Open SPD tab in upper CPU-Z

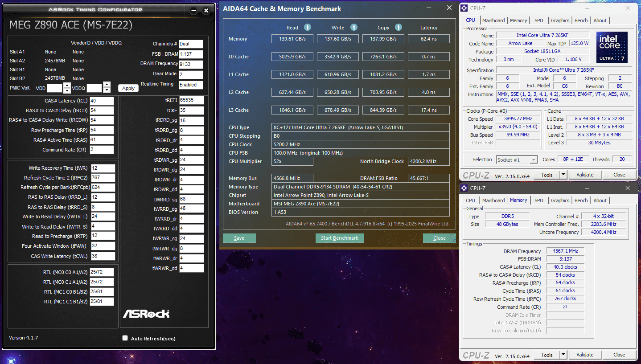tap(539, 20)
